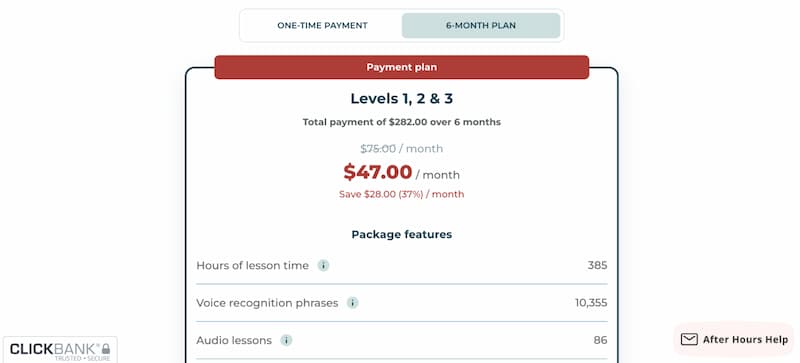Viewport: 800px width, 363px height.
Task: Click the 385 hours value
Action: tap(597, 265)
